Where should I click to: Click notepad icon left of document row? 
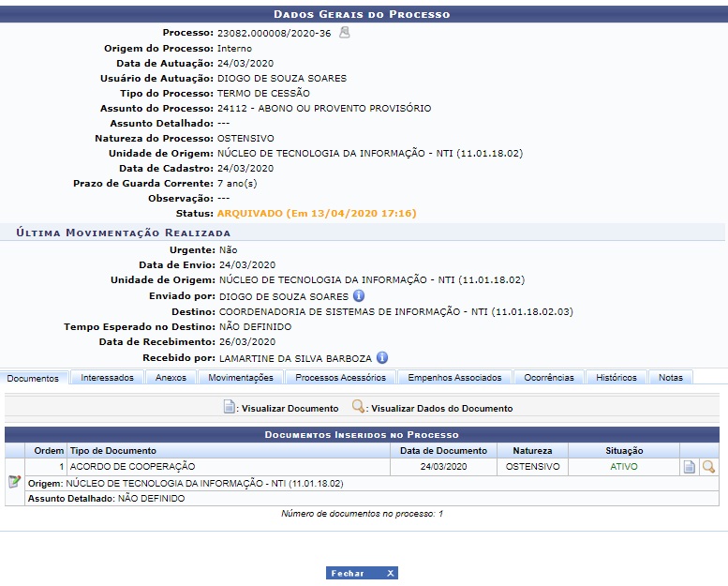[14, 482]
